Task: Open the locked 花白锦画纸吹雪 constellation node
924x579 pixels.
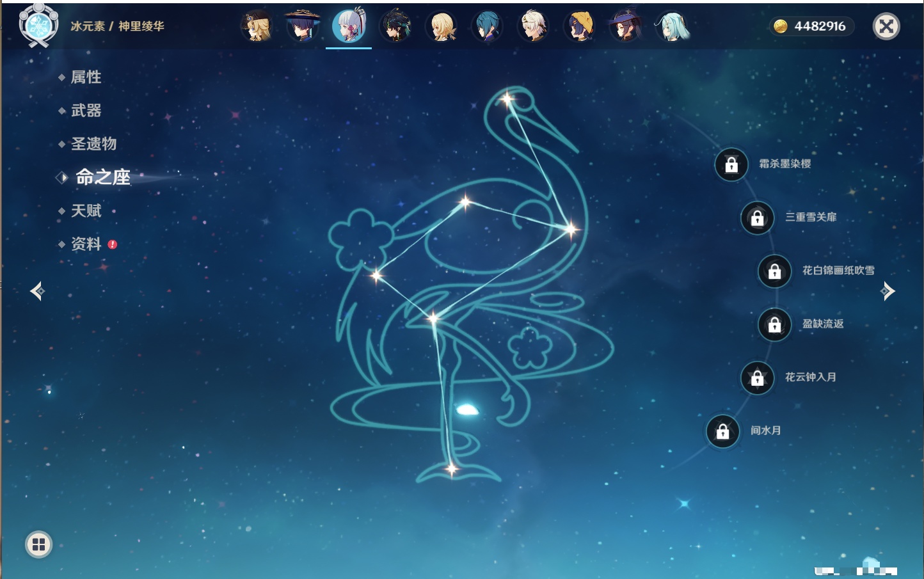Action: [775, 271]
